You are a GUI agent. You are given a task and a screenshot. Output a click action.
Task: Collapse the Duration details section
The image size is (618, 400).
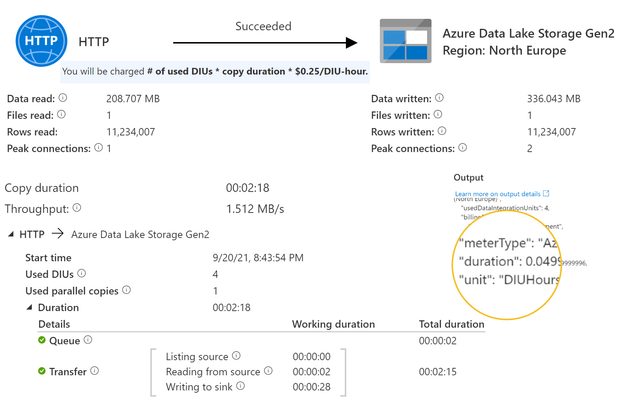(29, 307)
